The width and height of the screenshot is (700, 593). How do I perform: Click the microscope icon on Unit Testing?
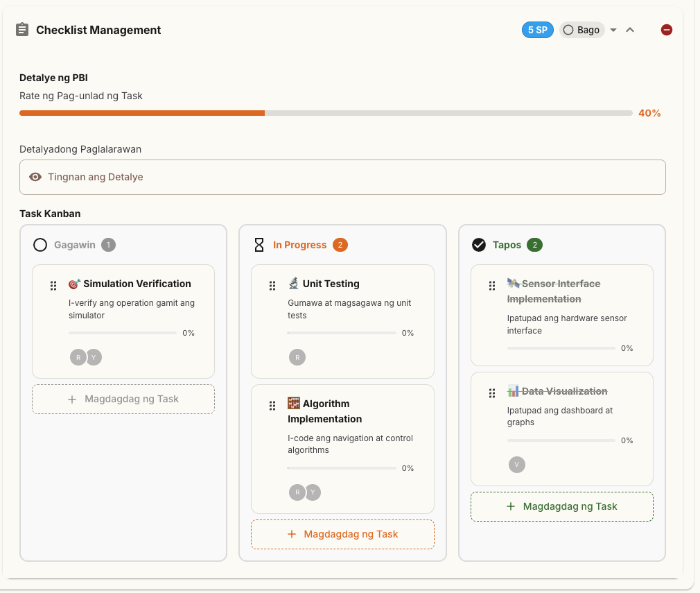(295, 283)
